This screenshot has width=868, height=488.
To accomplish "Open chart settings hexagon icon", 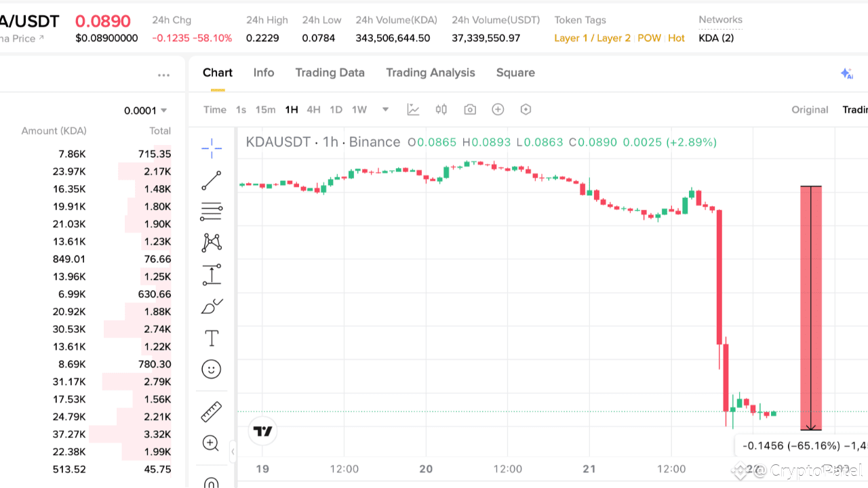I will point(526,110).
